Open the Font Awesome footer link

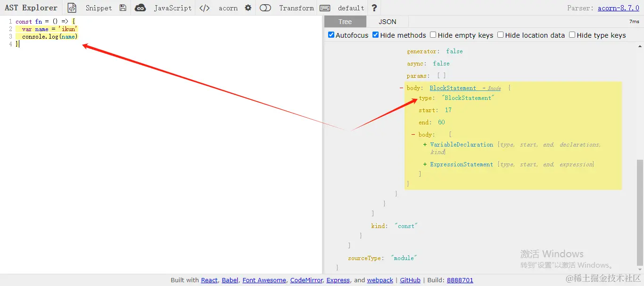(264, 280)
